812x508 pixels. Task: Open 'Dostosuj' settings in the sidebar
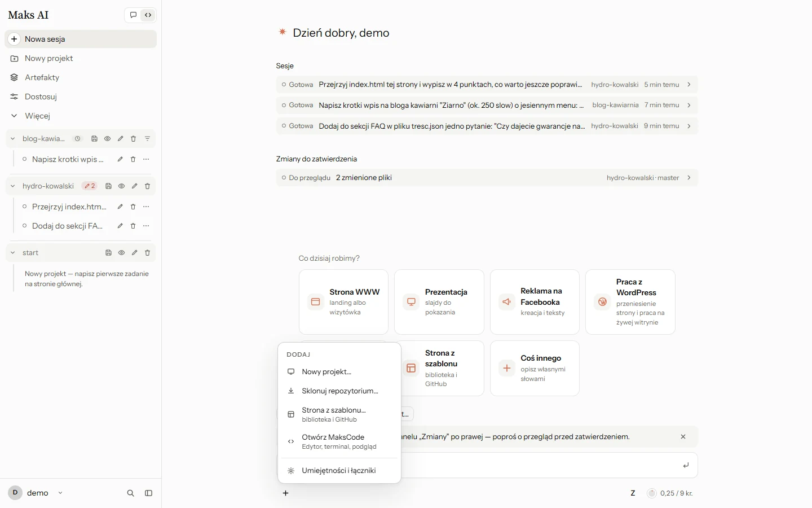coord(81,97)
